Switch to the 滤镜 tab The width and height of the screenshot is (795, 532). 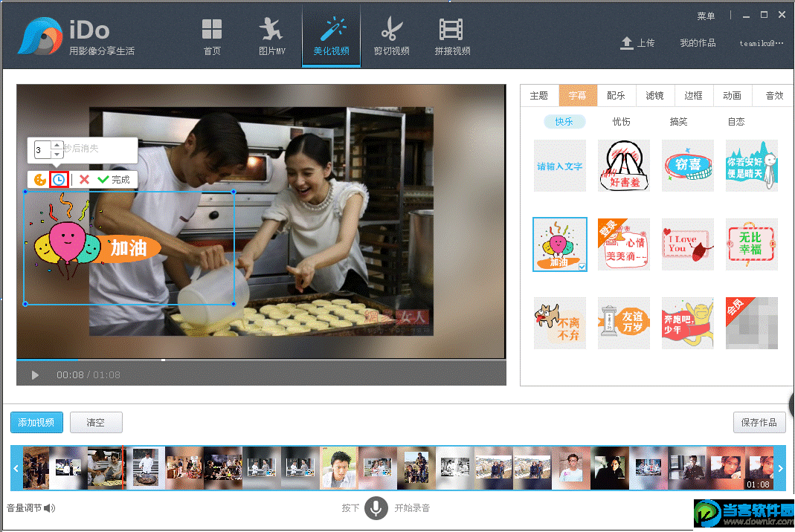(654, 95)
